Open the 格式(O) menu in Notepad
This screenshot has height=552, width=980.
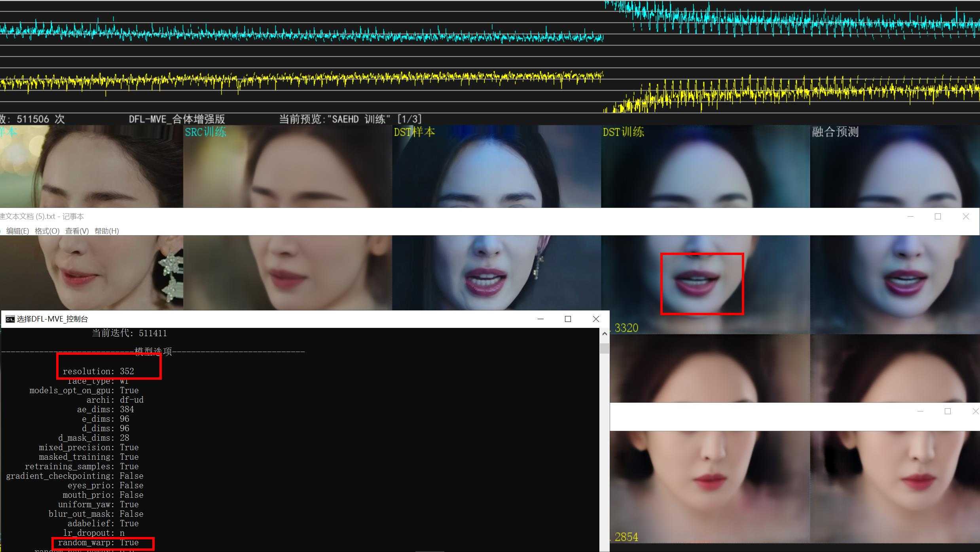tap(47, 231)
